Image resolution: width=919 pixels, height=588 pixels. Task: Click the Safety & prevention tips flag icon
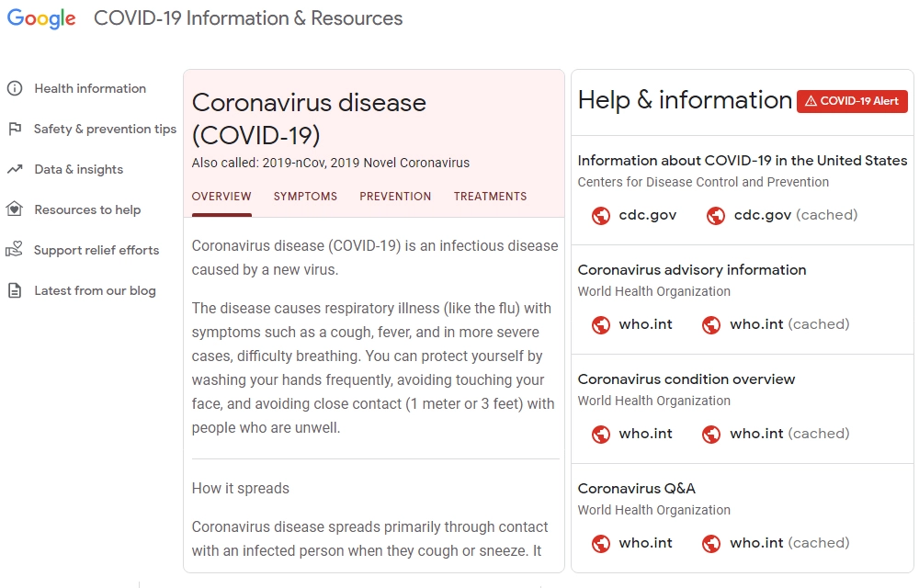coord(15,129)
